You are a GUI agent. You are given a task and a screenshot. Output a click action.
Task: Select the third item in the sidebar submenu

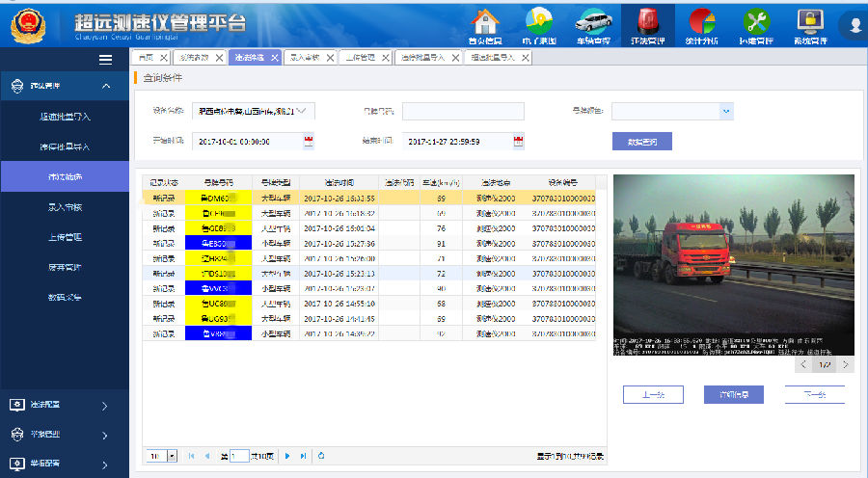(65, 176)
